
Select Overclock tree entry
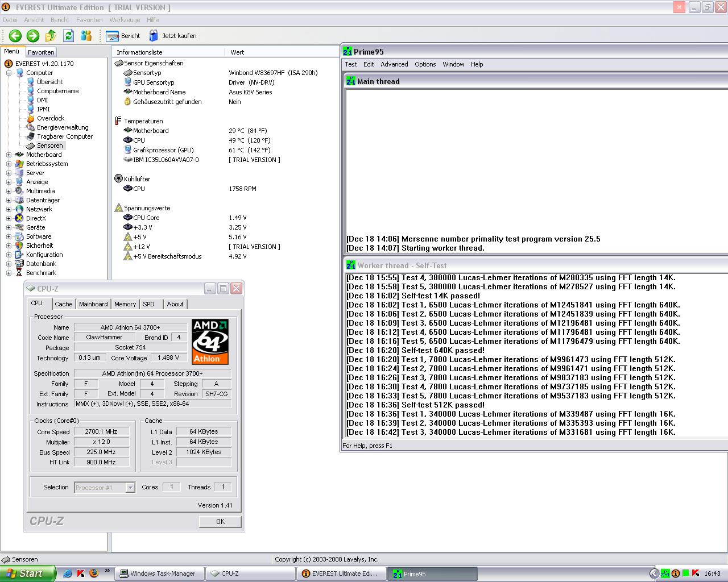pyautogui.click(x=51, y=118)
